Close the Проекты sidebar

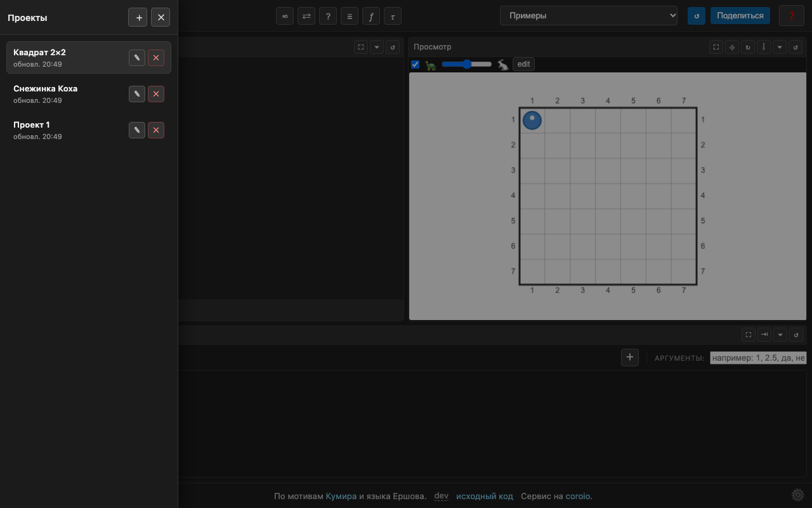[160, 17]
